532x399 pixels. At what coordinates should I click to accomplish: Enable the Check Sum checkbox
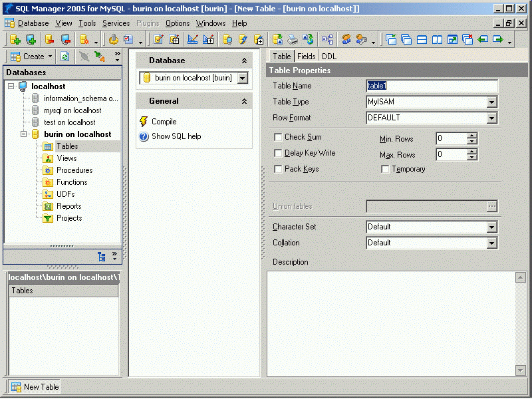(278, 137)
